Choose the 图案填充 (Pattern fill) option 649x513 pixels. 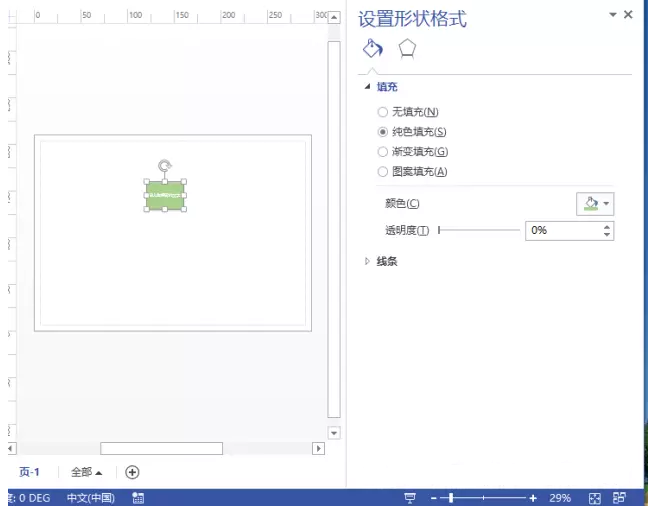pyautogui.click(x=383, y=172)
